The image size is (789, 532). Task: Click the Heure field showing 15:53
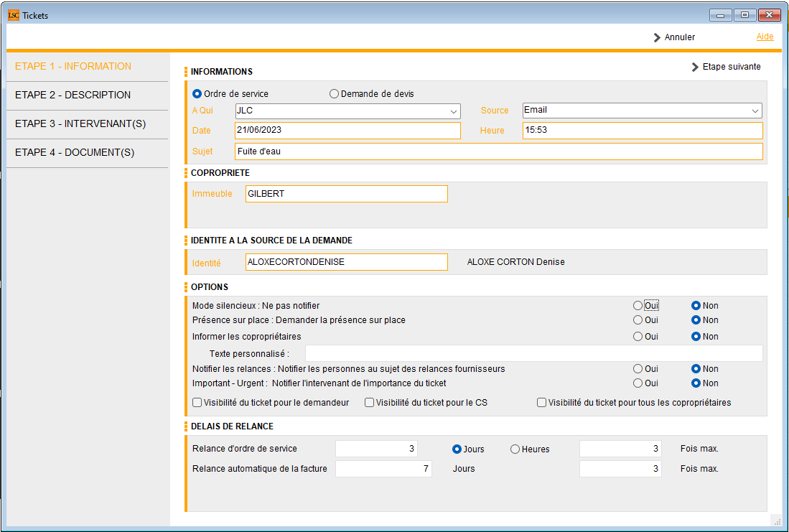tap(643, 131)
